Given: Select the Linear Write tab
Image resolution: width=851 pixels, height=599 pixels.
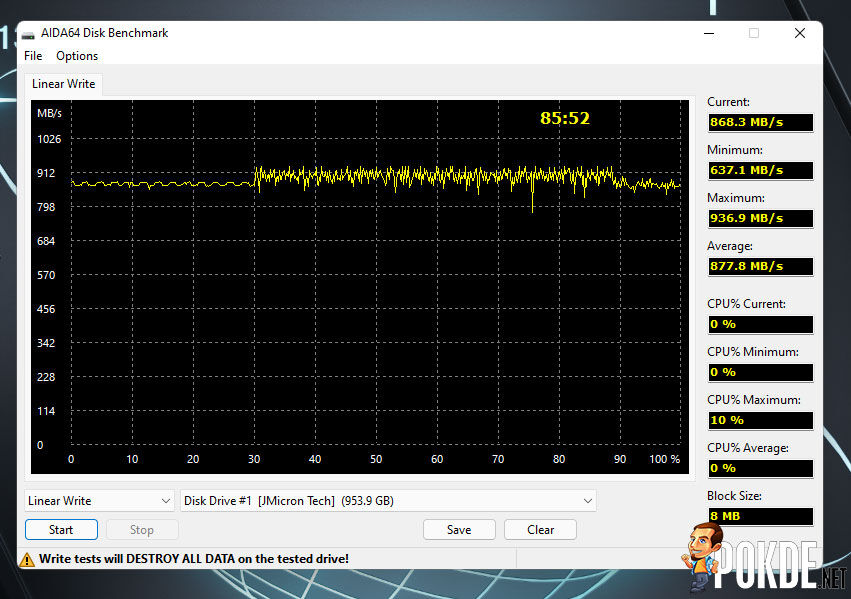Looking at the screenshot, I should pyautogui.click(x=63, y=84).
